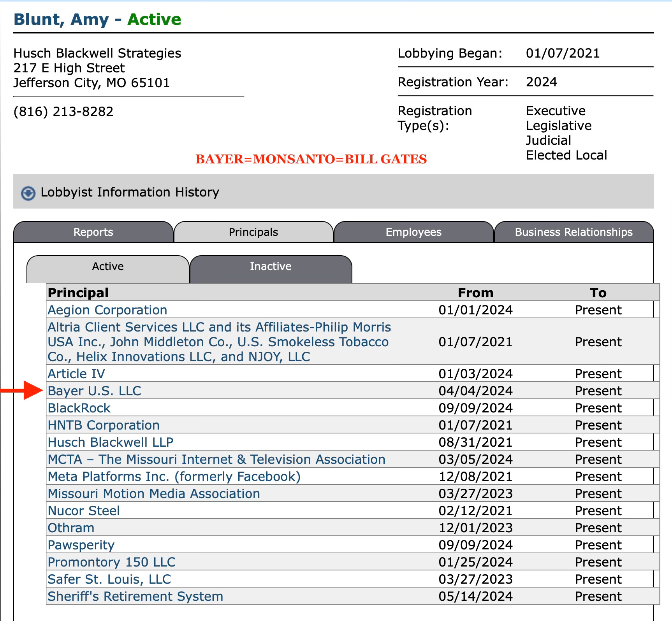The image size is (672, 621).
Task: Open the Sheriff's Retirement System link
Action: point(135,596)
